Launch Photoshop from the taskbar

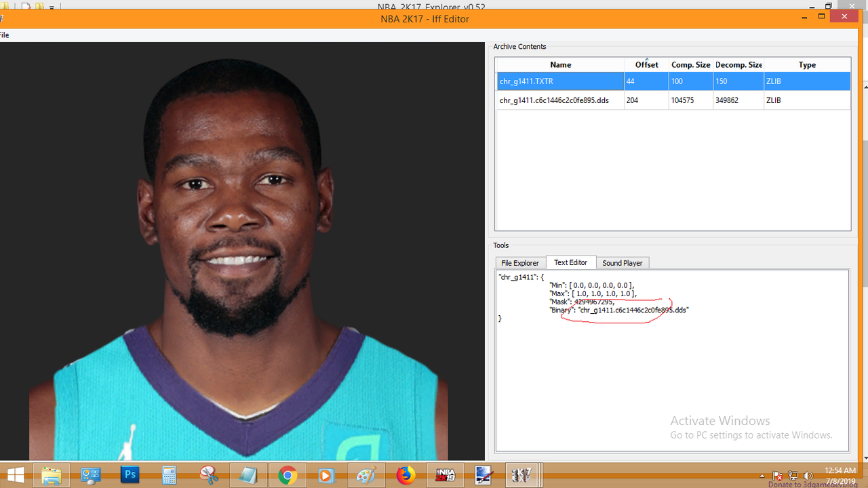(x=130, y=475)
